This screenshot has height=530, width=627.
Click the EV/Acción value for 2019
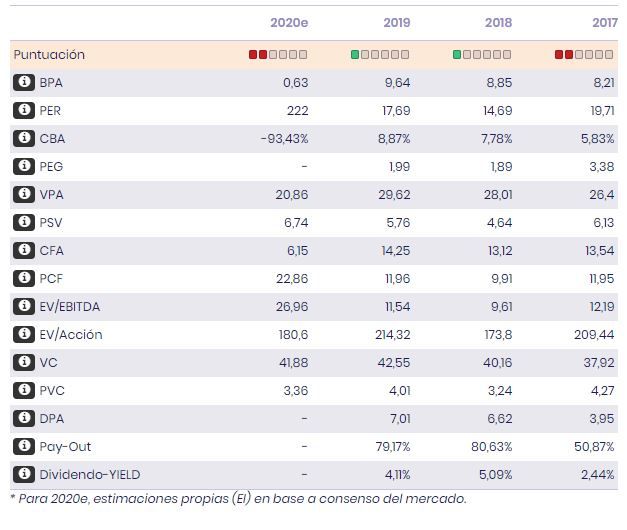click(x=389, y=335)
